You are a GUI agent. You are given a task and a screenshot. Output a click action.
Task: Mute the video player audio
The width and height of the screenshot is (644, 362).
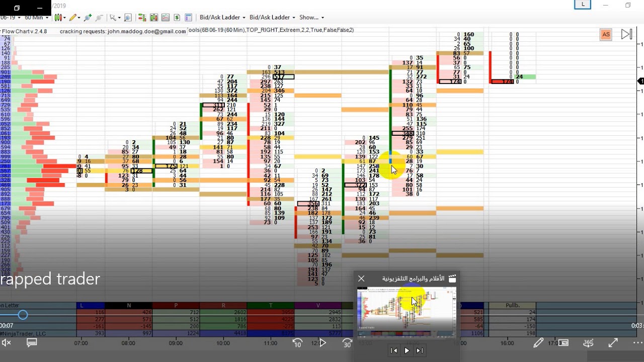(x=6, y=343)
